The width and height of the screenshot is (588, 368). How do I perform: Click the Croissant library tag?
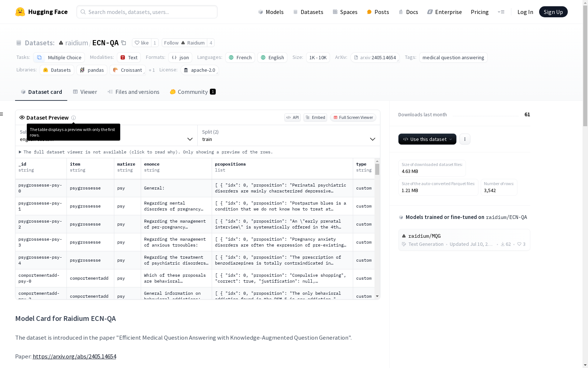pyautogui.click(x=128, y=70)
